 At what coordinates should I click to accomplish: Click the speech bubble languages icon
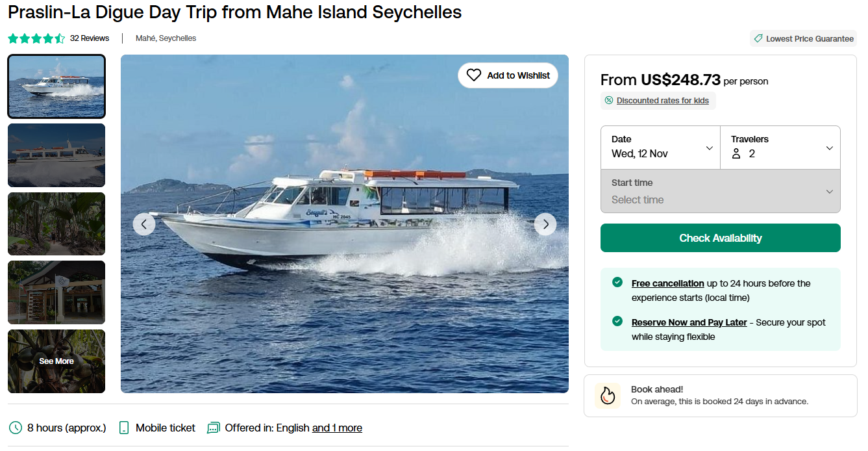[x=213, y=428]
